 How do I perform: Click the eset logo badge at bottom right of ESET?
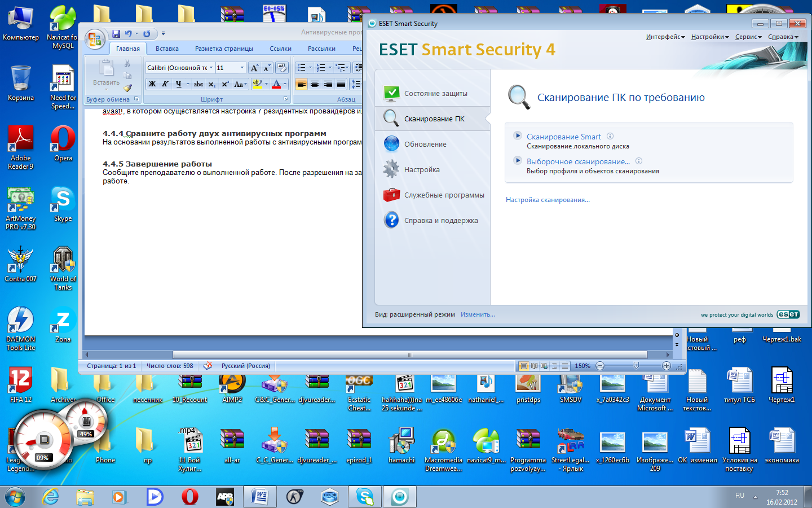click(788, 314)
